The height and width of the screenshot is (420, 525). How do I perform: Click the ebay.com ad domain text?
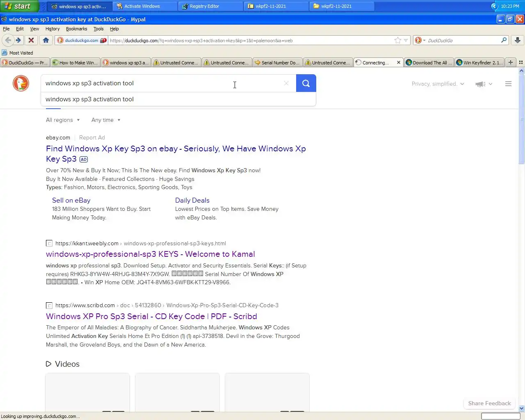pos(58,138)
